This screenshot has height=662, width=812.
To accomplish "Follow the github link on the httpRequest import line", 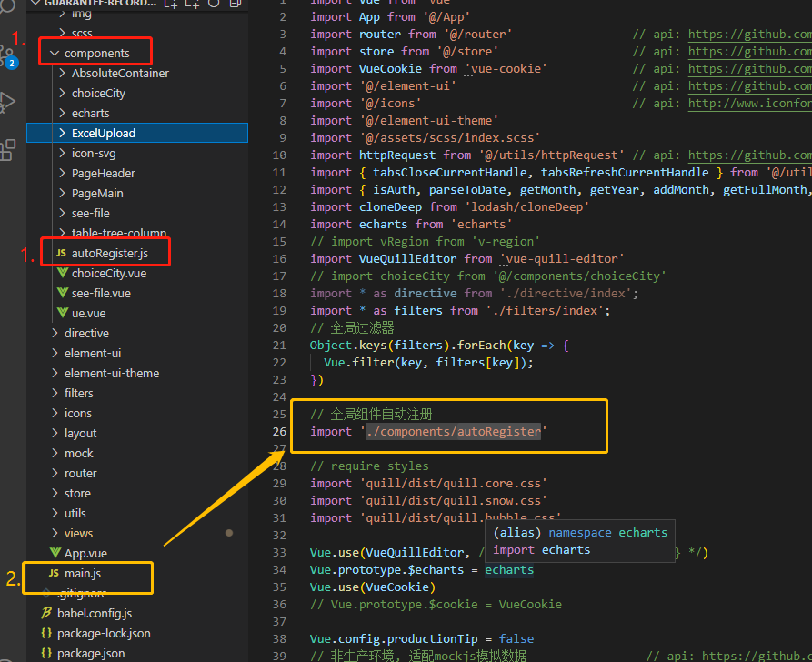I will (x=750, y=155).
